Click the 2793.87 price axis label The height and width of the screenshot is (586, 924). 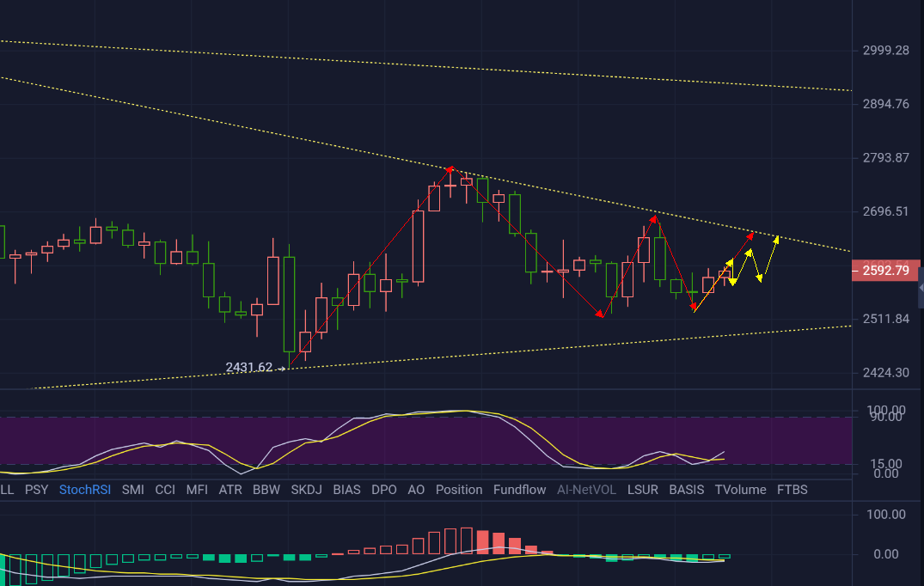[x=885, y=158]
